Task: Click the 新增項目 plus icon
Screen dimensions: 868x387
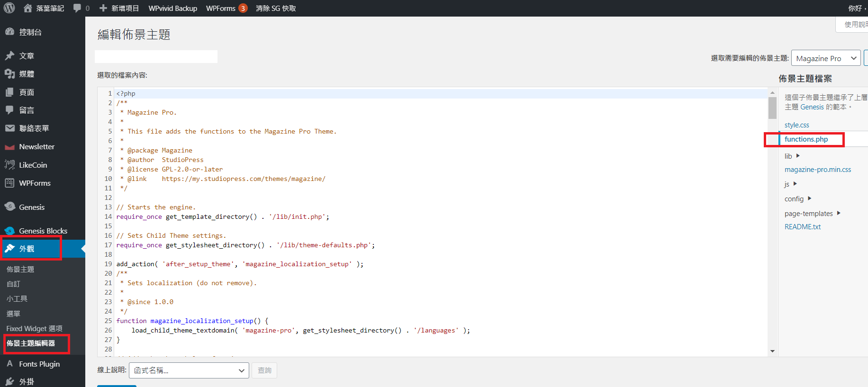Action: click(103, 8)
